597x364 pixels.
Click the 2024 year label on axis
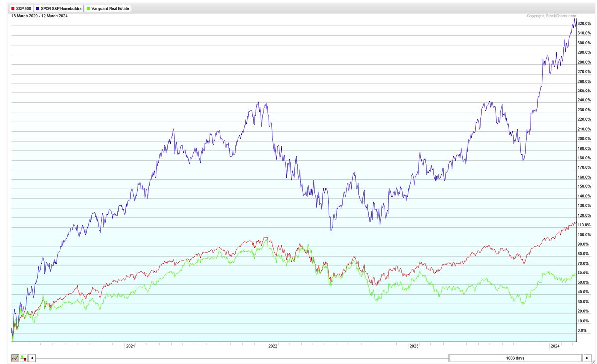pyautogui.click(x=555, y=346)
